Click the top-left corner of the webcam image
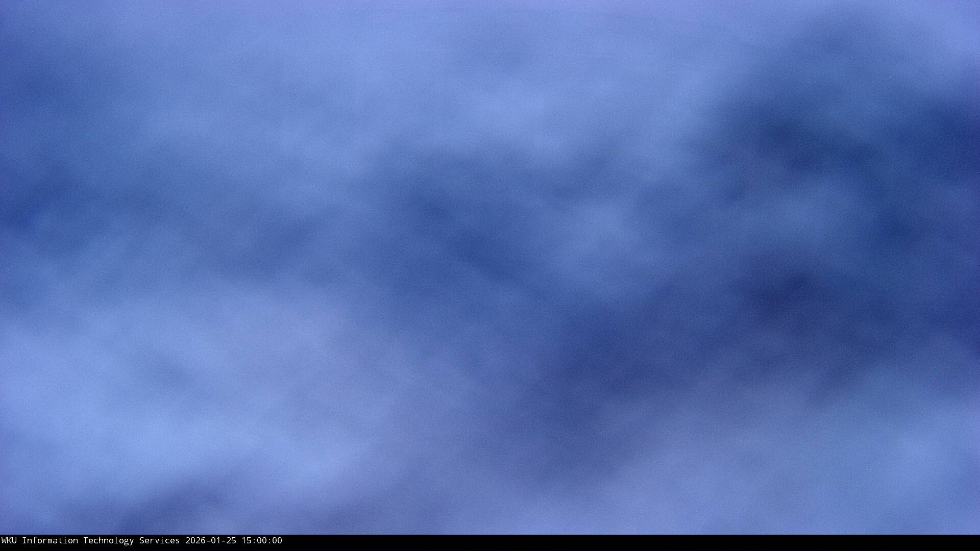Viewport: 980px width, 551px height. (x=2, y=2)
